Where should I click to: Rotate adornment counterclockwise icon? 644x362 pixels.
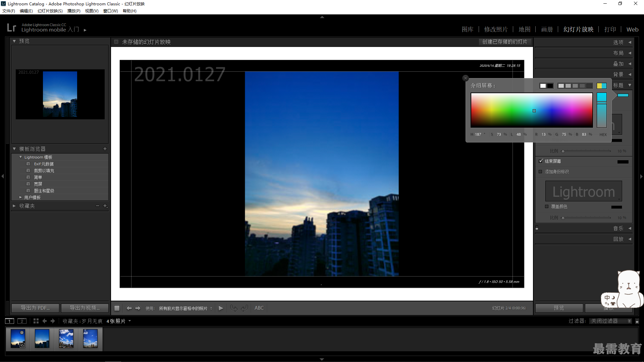click(x=234, y=308)
